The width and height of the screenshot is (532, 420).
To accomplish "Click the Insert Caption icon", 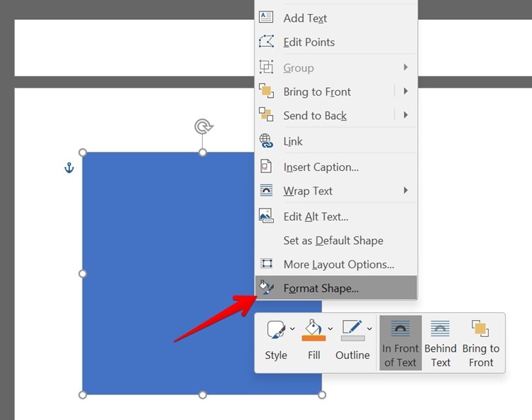I will pyautogui.click(x=266, y=166).
